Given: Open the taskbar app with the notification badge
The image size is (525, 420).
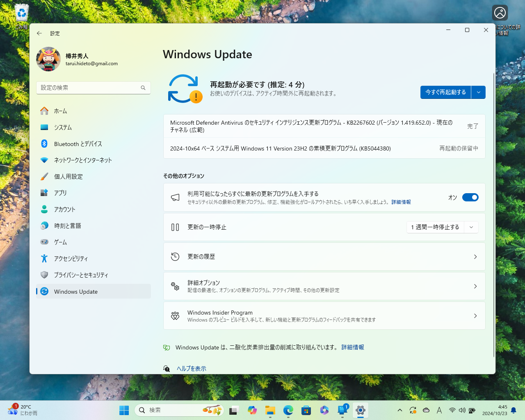Looking at the screenshot, I should 342,410.
